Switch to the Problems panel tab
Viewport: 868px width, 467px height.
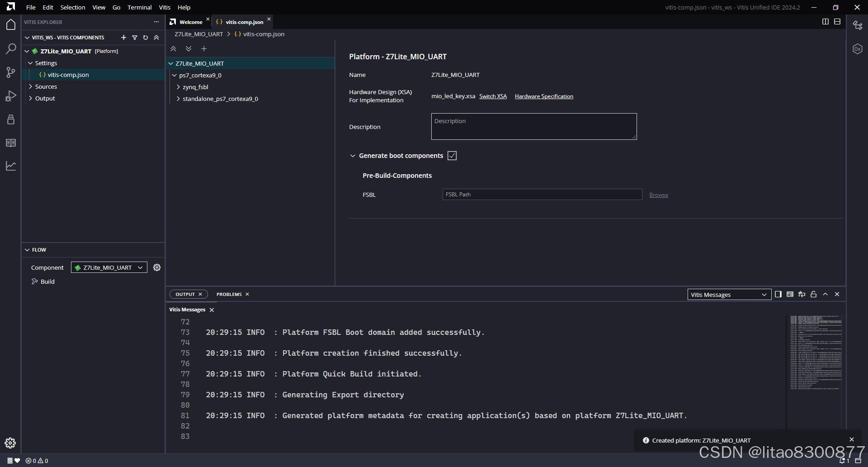coord(229,294)
